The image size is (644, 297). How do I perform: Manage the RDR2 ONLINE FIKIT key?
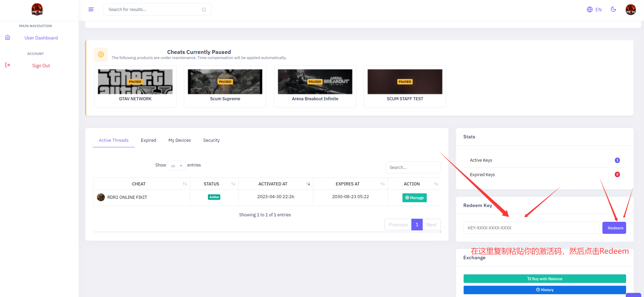click(414, 198)
